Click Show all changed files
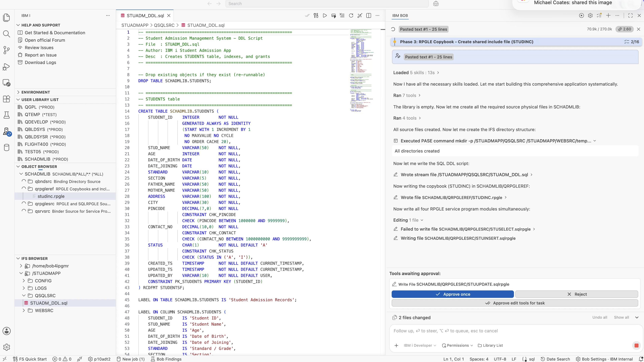The image size is (644, 362). (x=621, y=317)
